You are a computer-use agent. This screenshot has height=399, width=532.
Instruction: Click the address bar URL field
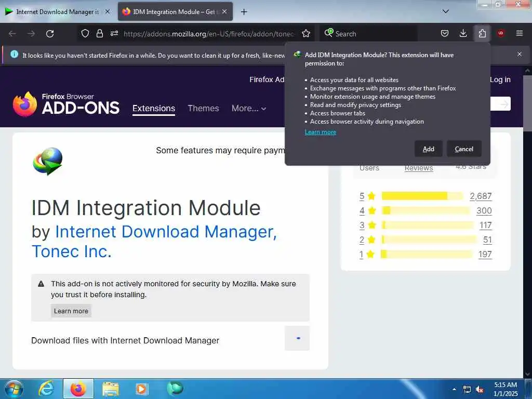[x=209, y=34]
